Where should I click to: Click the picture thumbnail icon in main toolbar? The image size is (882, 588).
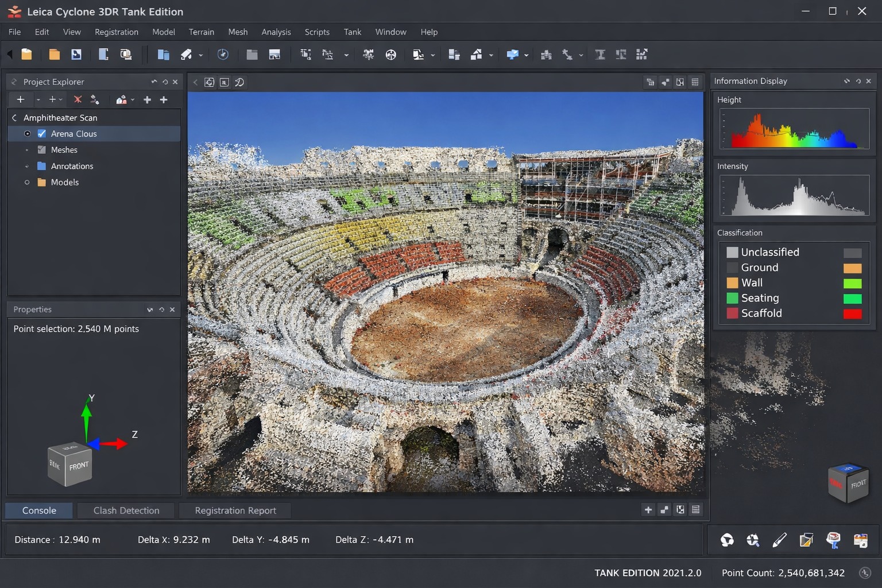[274, 55]
